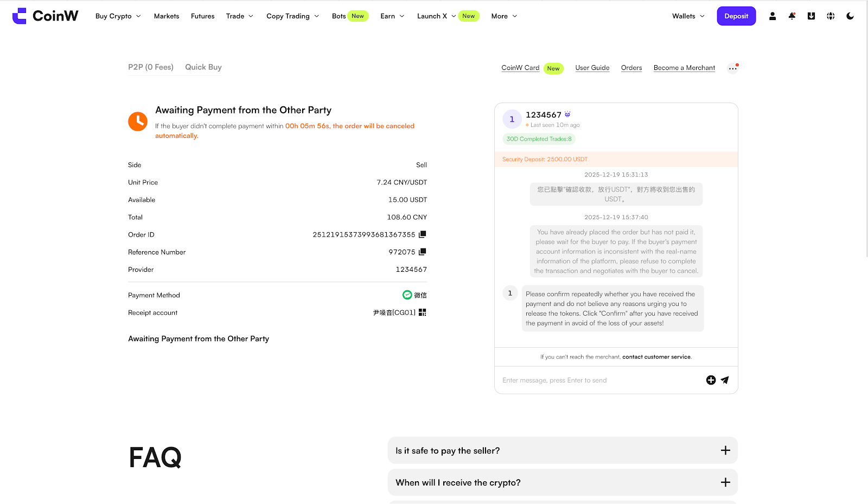Open the Markets menu item
The width and height of the screenshot is (868, 504).
167,16
